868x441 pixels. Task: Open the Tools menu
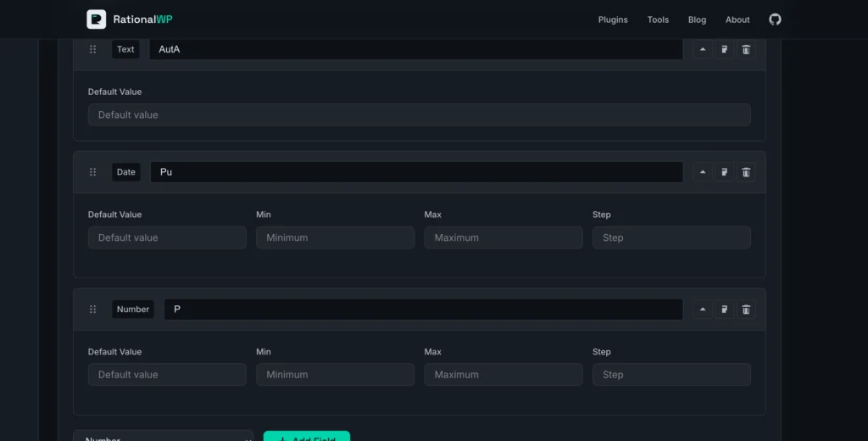[658, 20]
